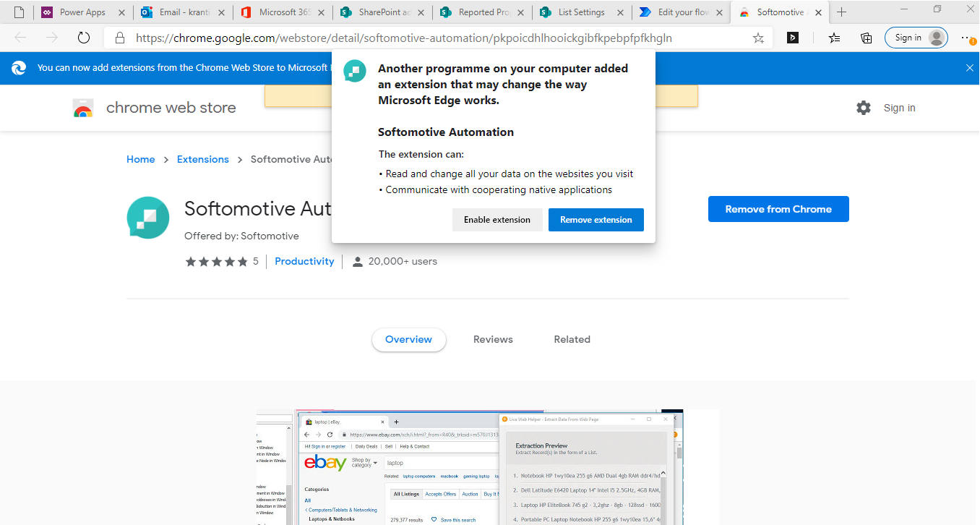Switch to the Reported Problems tab
This screenshot has width=980, height=525.
481,12
